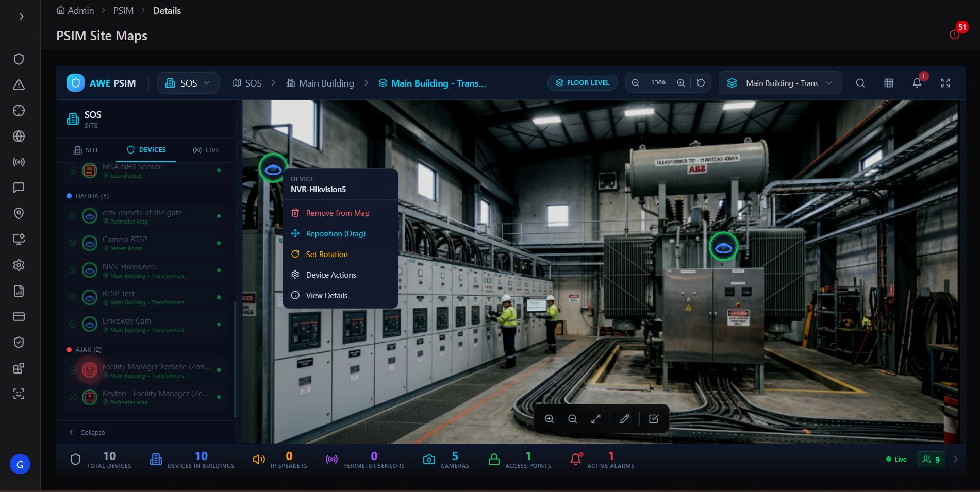
Task: Enter fullscreen using the toolbar expand icon
Action: 945,83
